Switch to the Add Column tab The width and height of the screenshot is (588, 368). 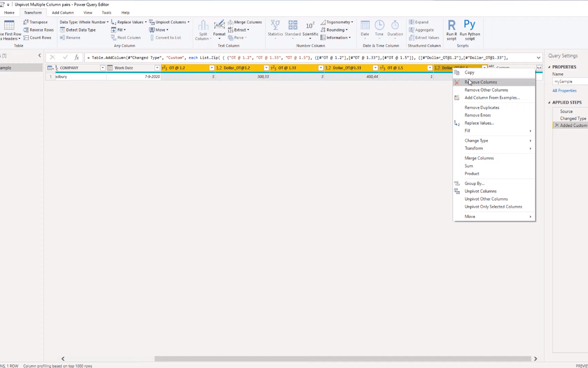pyautogui.click(x=63, y=13)
